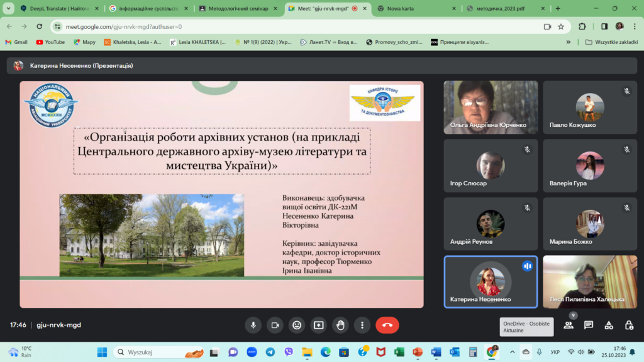Open the meeting chat panel

589,325
